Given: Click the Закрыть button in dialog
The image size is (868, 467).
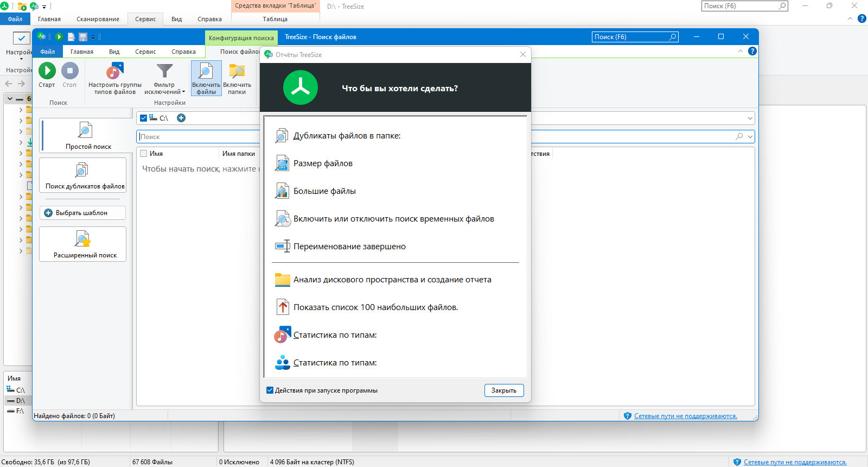Looking at the screenshot, I should click(x=504, y=390).
